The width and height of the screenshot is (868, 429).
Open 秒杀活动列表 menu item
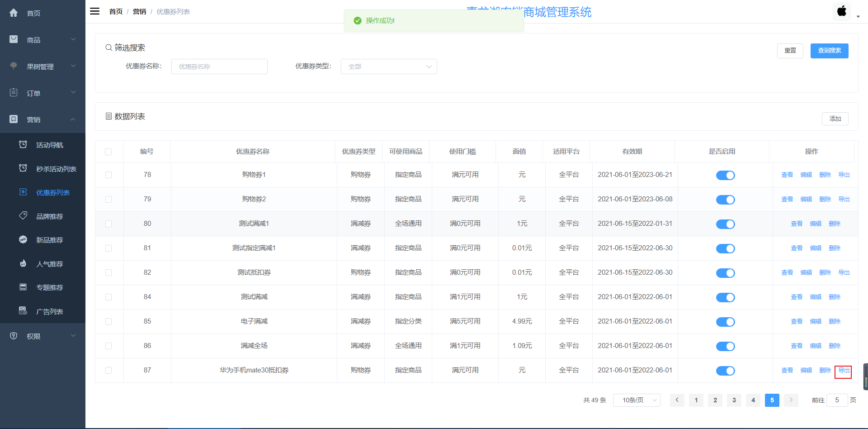(x=42, y=169)
